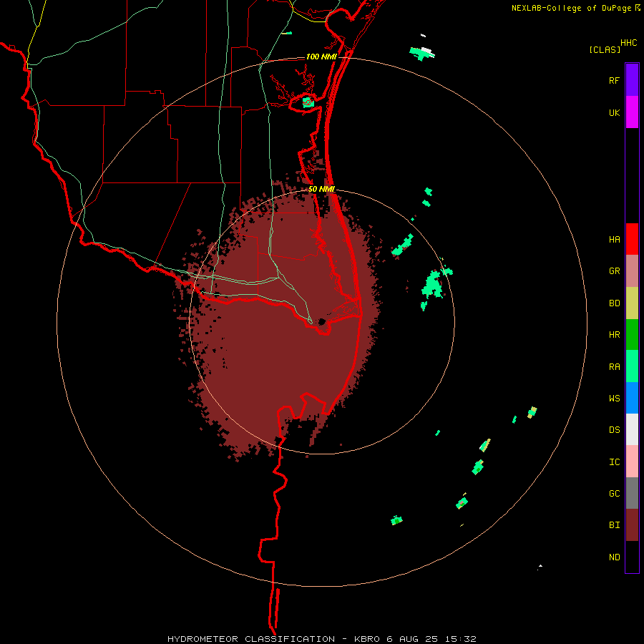Click the GC legend label
This screenshot has height=644, width=644.
[614, 494]
